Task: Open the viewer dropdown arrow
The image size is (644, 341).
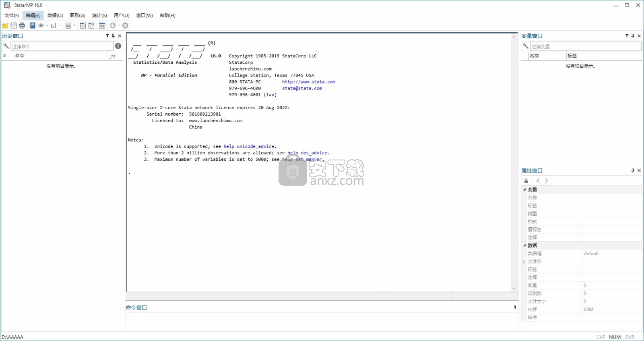Action: 47,25
